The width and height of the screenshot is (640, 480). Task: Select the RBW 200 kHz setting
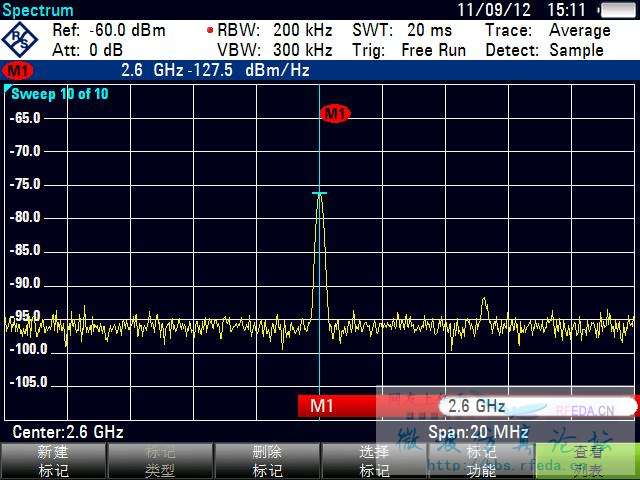pyautogui.click(x=275, y=30)
